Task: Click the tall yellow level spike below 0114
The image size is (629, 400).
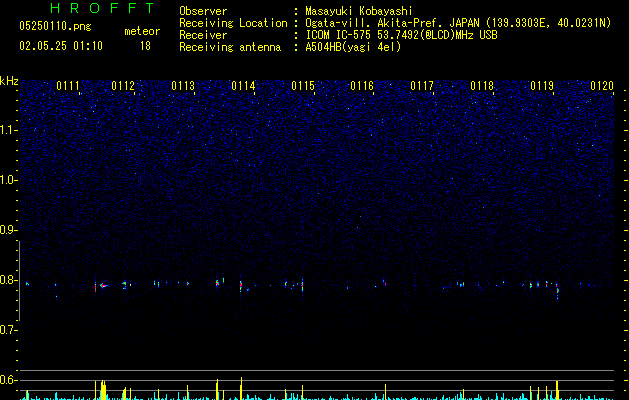Action: pos(241,388)
